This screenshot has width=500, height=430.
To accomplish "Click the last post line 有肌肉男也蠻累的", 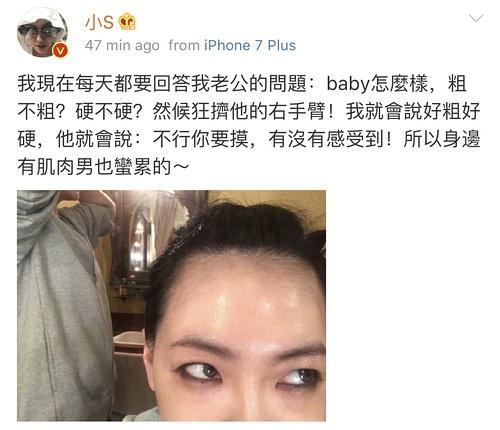I will (x=103, y=167).
